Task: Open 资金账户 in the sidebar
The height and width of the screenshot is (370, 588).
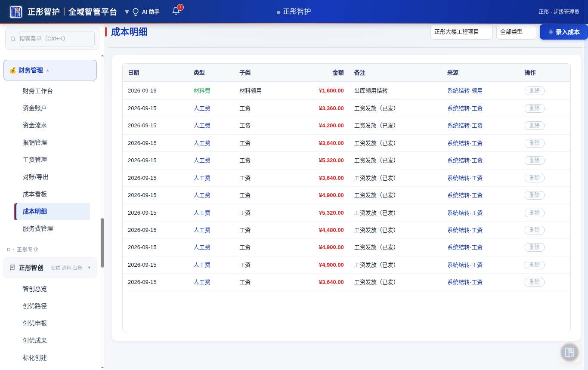Action: point(35,108)
